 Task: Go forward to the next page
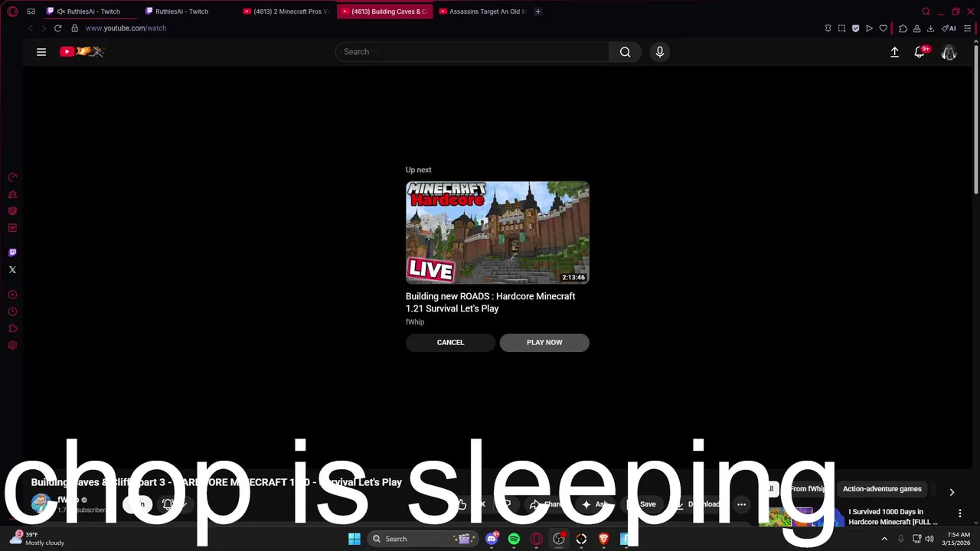pyautogui.click(x=44, y=28)
